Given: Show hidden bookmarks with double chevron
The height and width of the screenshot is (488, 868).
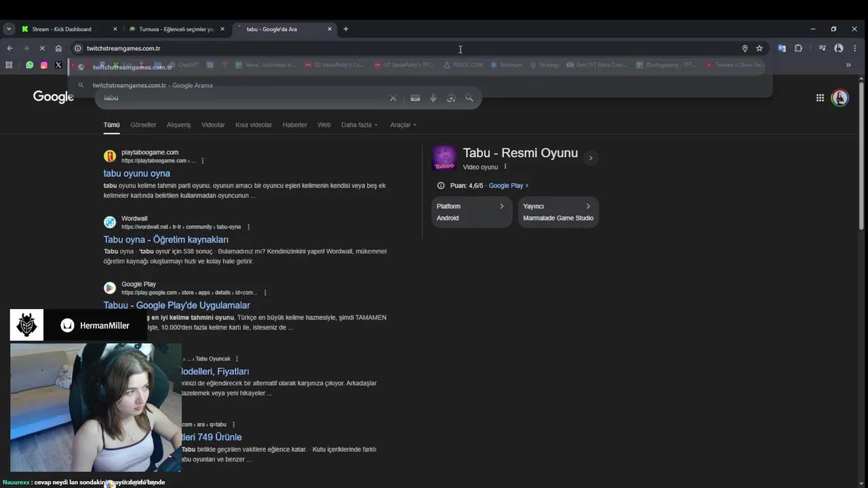Looking at the screenshot, I should pyautogui.click(x=848, y=65).
